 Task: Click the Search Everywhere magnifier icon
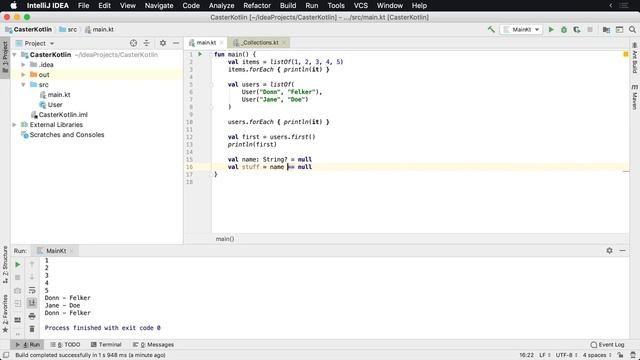[632, 29]
